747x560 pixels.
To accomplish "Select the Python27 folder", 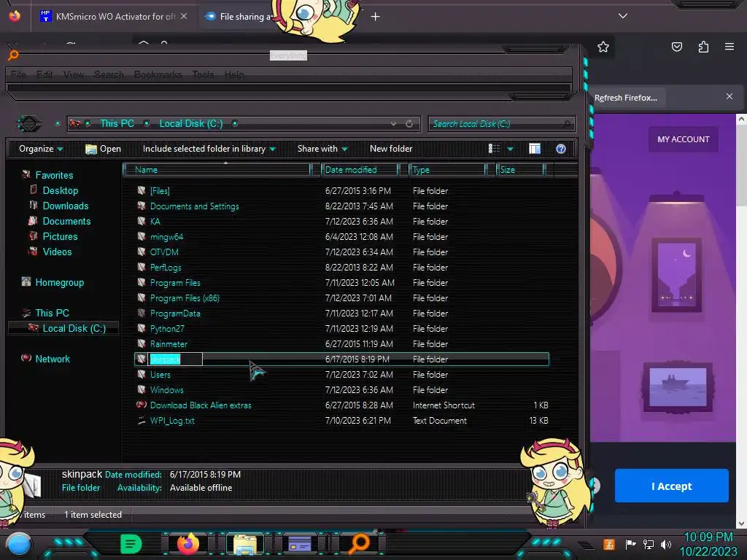I will (341, 329).
